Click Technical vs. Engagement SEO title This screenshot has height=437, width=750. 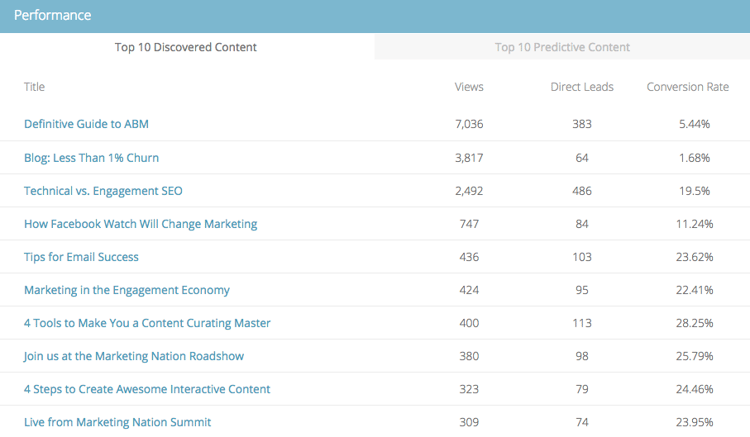click(x=103, y=191)
